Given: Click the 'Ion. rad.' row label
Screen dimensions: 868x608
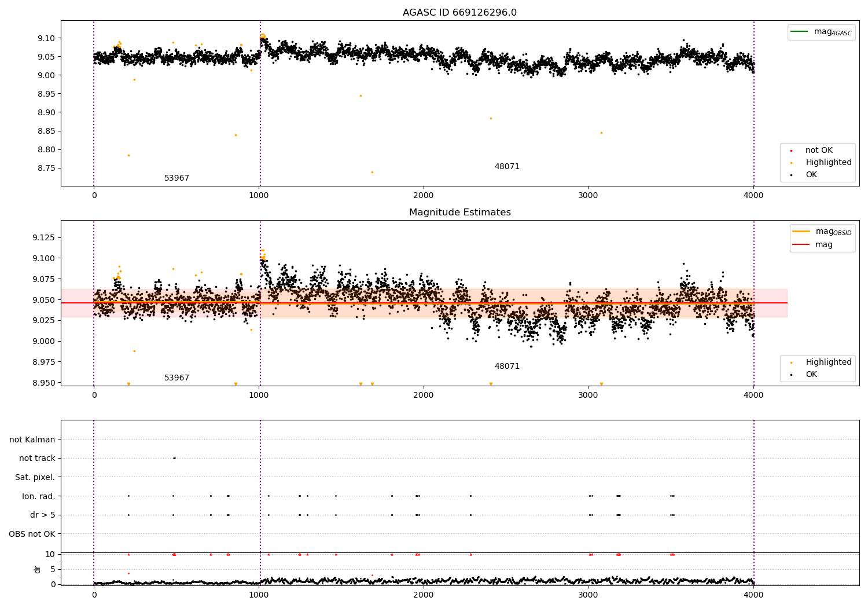Looking at the screenshot, I should coord(39,496).
